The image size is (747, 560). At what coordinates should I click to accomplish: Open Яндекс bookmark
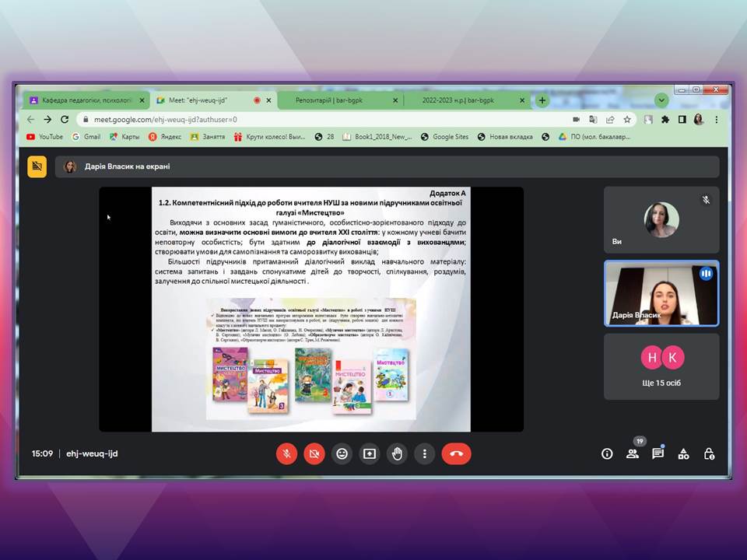pos(165,137)
